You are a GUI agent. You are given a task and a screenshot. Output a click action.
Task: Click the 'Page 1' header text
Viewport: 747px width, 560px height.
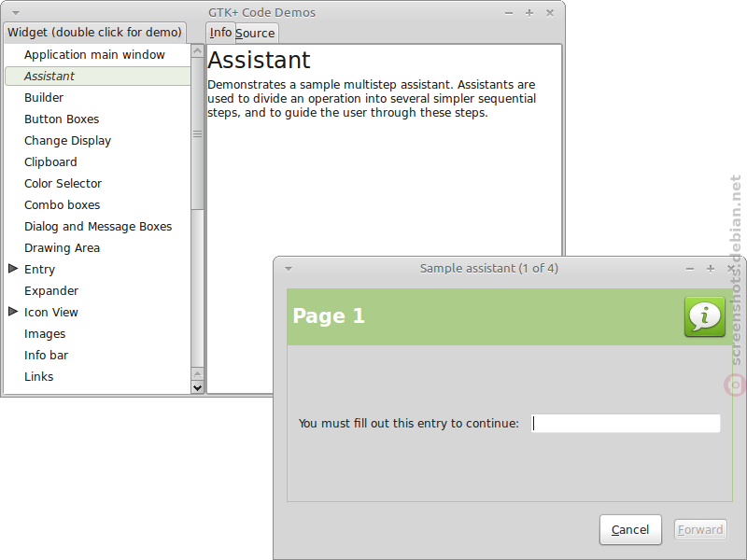click(329, 316)
